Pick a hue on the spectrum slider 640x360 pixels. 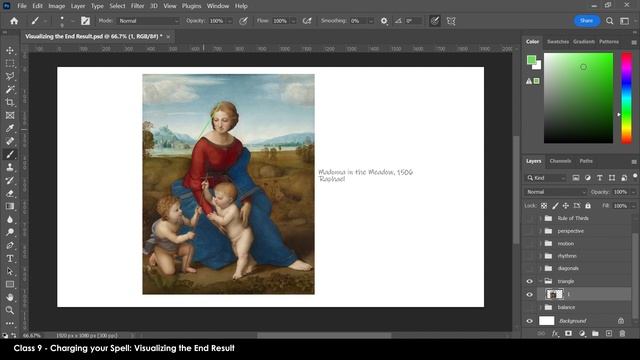click(x=627, y=98)
